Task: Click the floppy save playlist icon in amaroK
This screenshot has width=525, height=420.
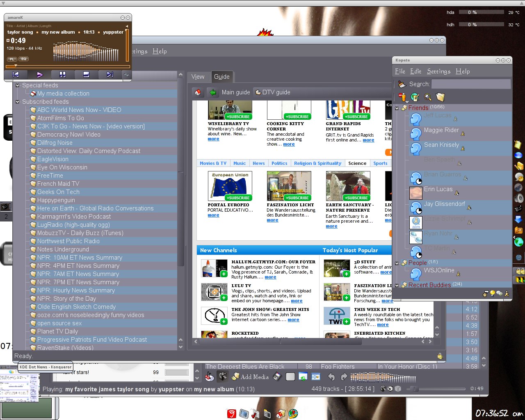Action: pyautogui.click(x=277, y=377)
